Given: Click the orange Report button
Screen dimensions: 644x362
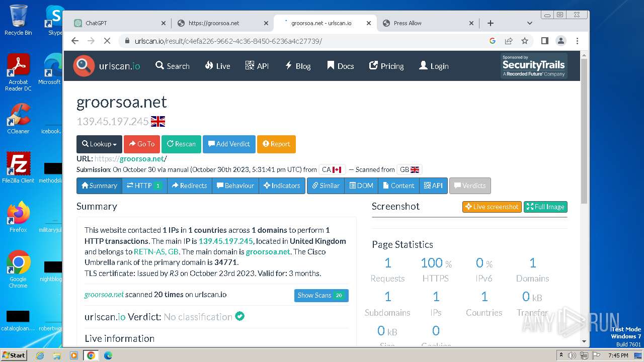Looking at the screenshot, I should [276, 144].
